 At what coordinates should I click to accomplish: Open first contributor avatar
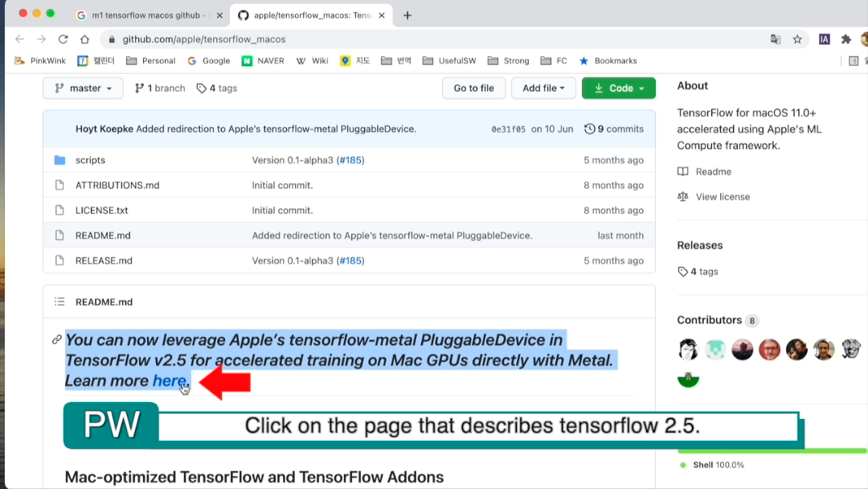pos(688,349)
